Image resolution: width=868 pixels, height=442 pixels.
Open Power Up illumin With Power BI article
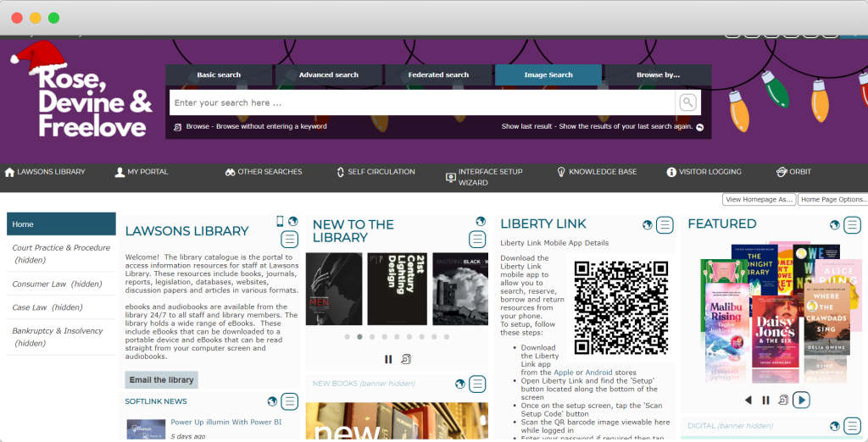pyautogui.click(x=225, y=422)
